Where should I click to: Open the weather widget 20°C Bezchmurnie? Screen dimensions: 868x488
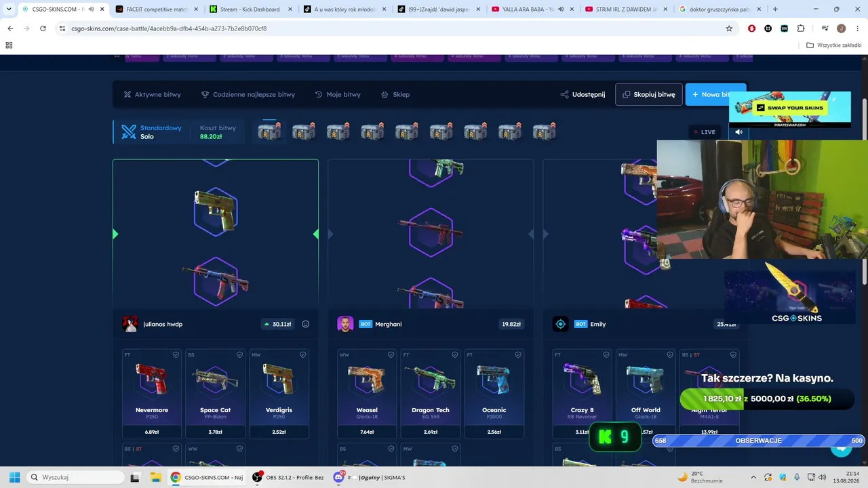coord(700,477)
